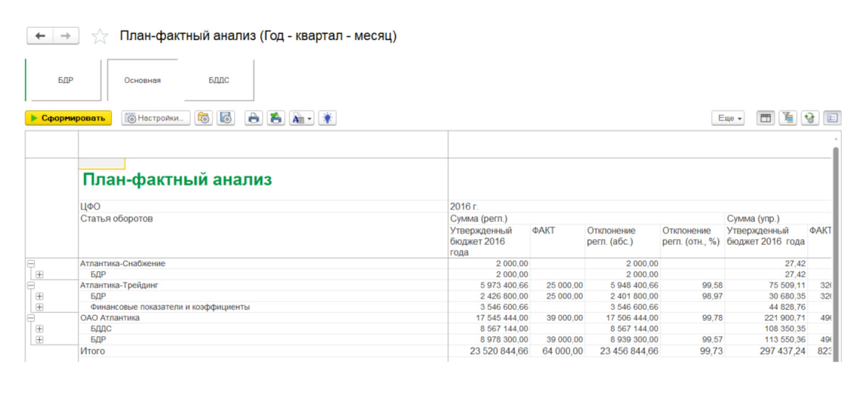Collapse the Атлантика-Снабжение group
Image resolution: width=868 pixels, height=393 pixels.
31,263
